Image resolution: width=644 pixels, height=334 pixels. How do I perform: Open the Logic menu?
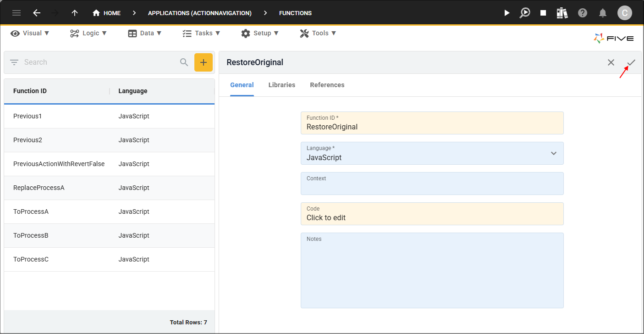88,33
